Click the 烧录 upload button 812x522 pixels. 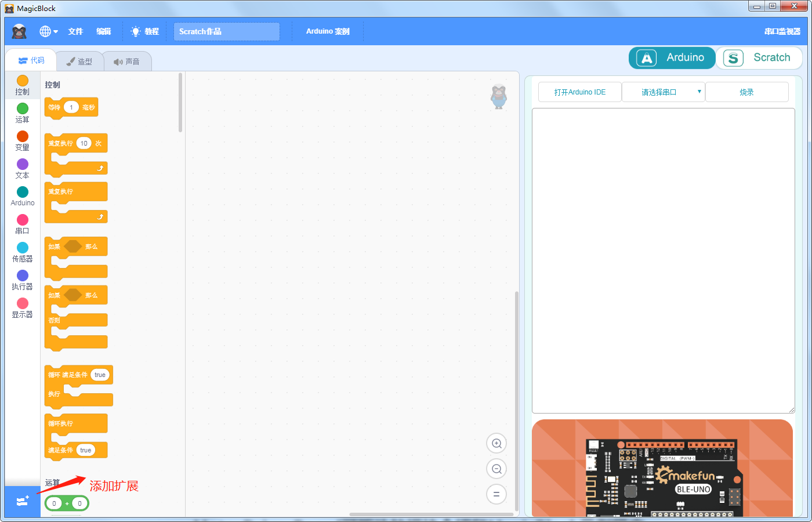click(747, 92)
